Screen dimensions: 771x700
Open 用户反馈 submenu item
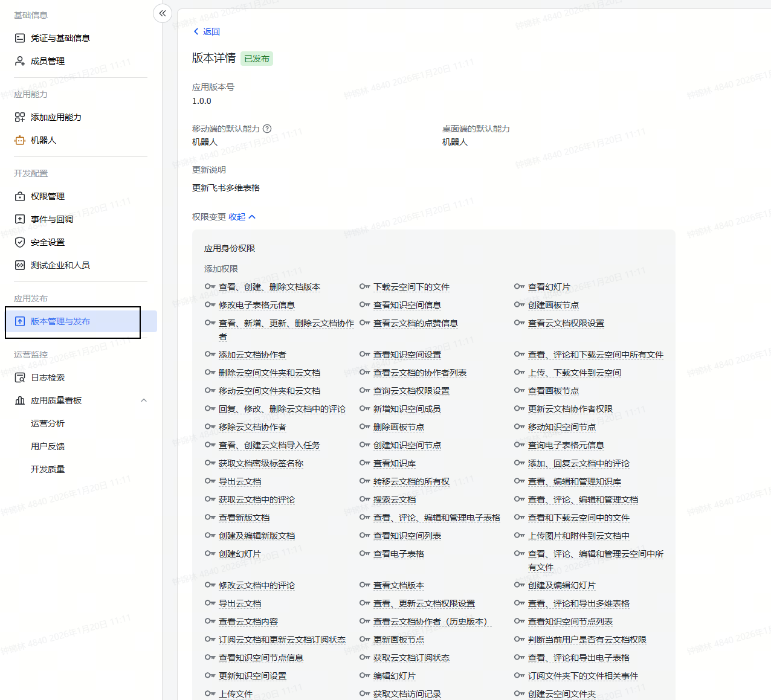pos(48,446)
